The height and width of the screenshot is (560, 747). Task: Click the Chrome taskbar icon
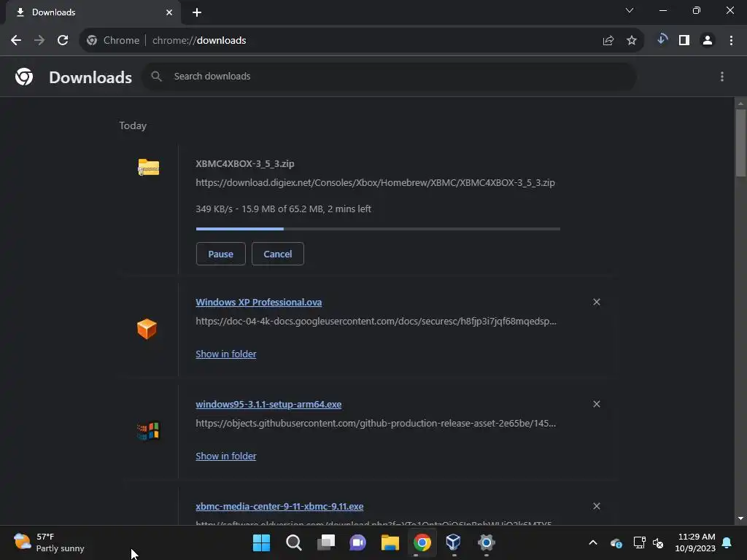pos(422,542)
